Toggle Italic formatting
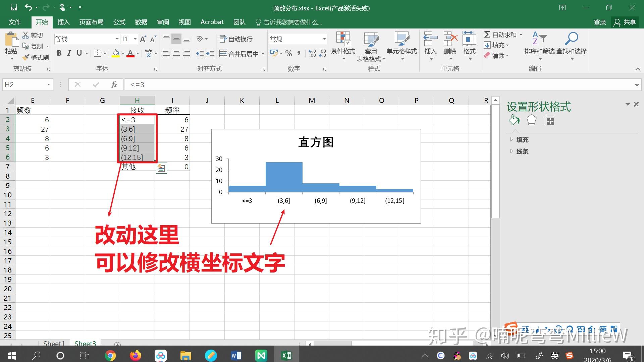This screenshot has width=644, height=362. [69, 53]
